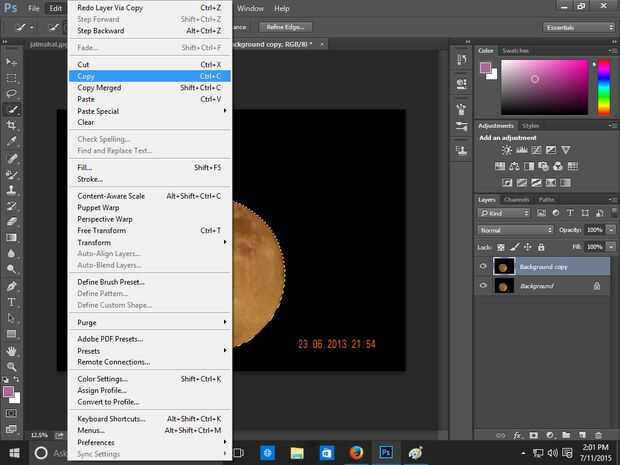Click the Photoshop icon in taskbar
This screenshot has height=465, width=620.
coord(385,452)
